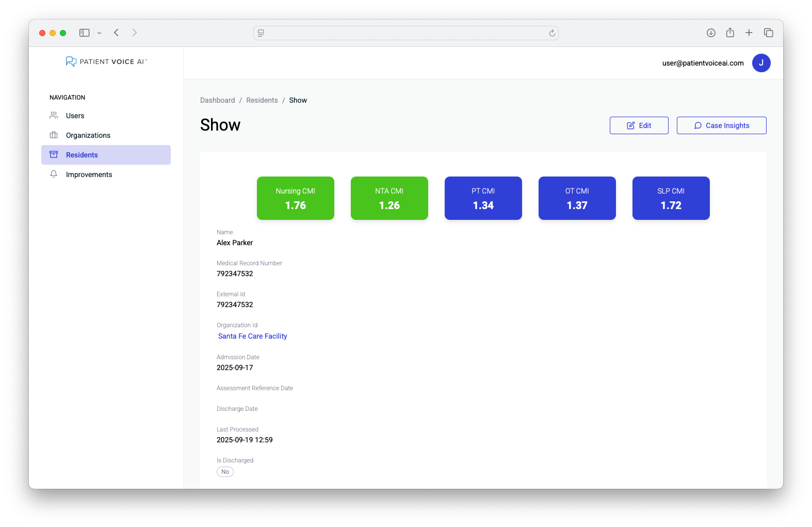Follow the Santa Fe Care Facility link
Image resolution: width=812 pixels, height=527 pixels.
click(x=252, y=336)
